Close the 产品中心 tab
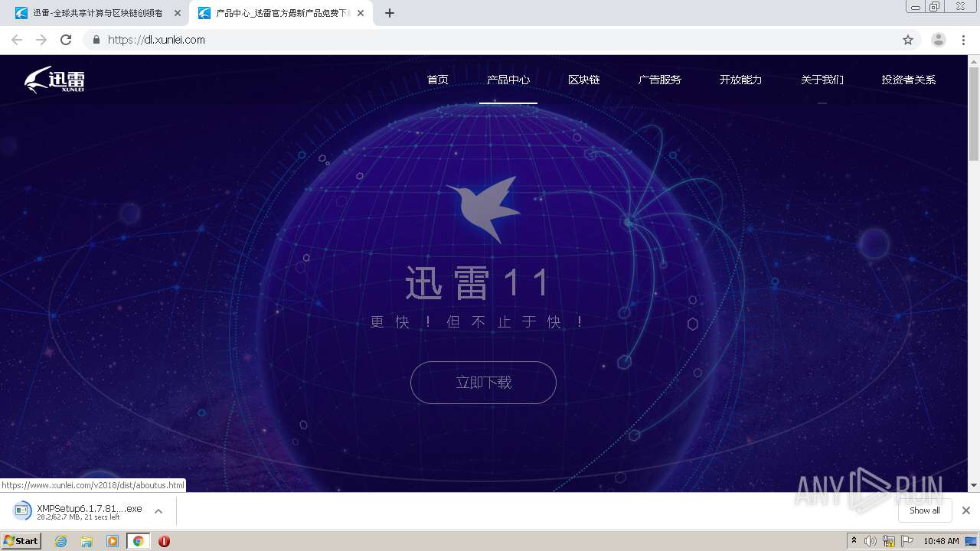 [x=361, y=13]
